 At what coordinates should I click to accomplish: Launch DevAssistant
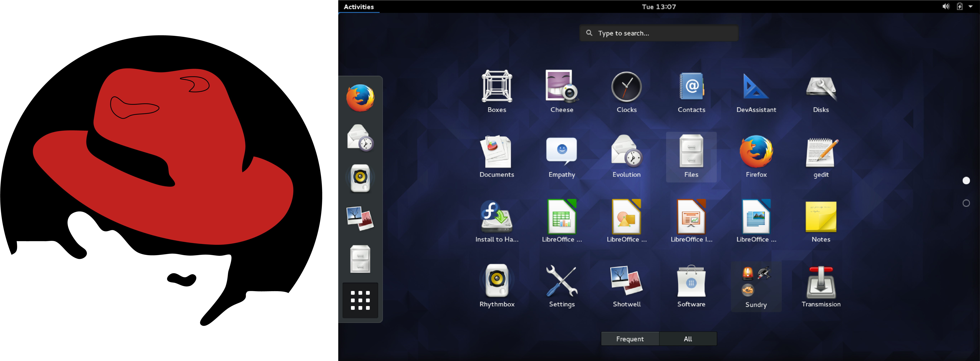(756, 92)
